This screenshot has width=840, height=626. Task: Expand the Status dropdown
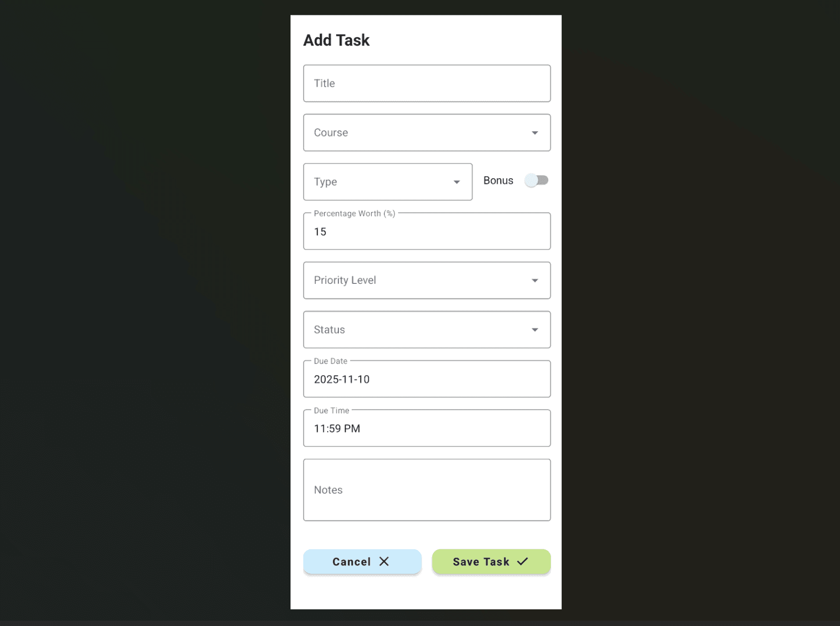[427, 329]
